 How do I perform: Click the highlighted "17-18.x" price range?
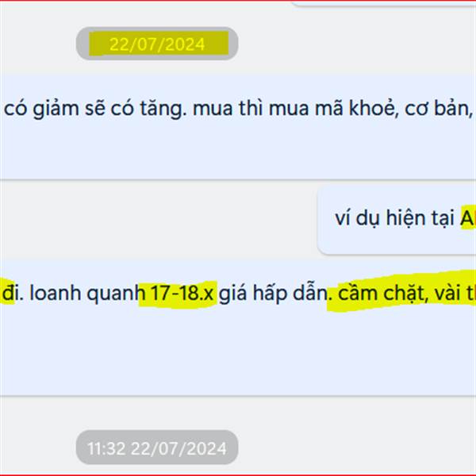(x=182, y=294)
